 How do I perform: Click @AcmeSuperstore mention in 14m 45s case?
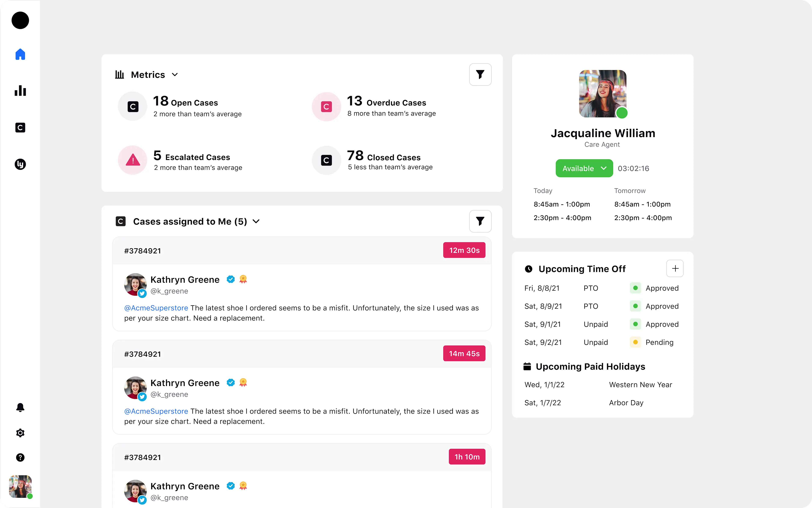tap(156, 411)
